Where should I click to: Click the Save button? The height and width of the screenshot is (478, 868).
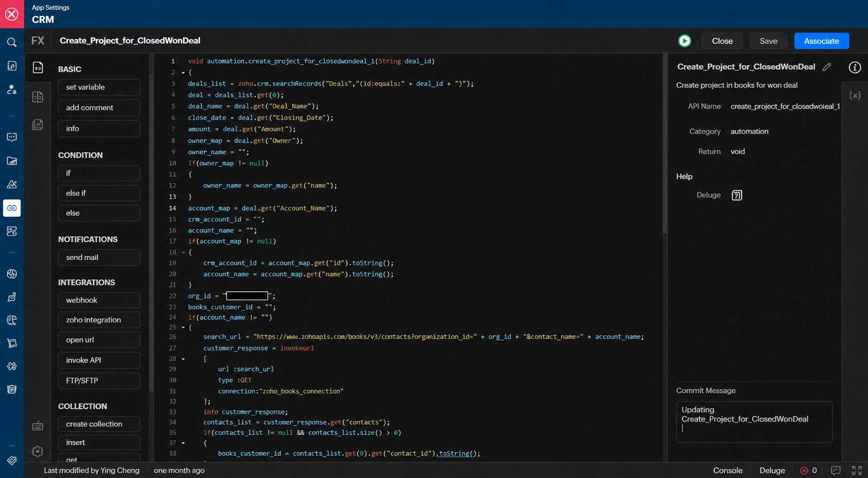tap(768, 41)
